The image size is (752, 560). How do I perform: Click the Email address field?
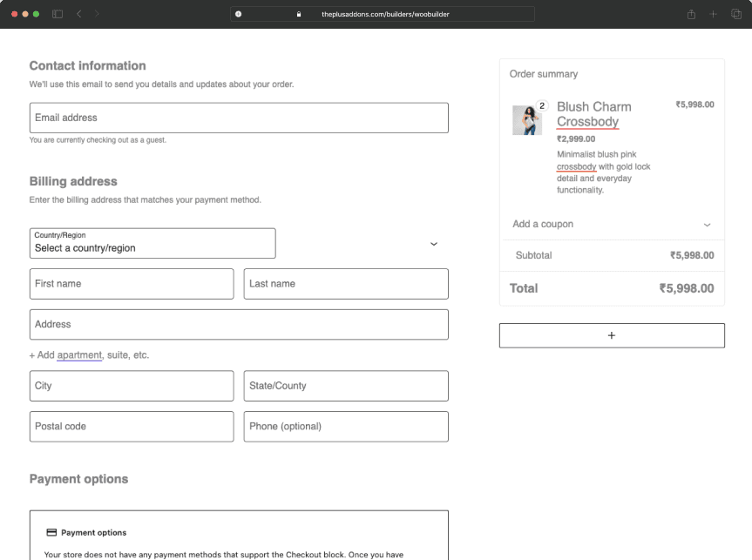239,118
